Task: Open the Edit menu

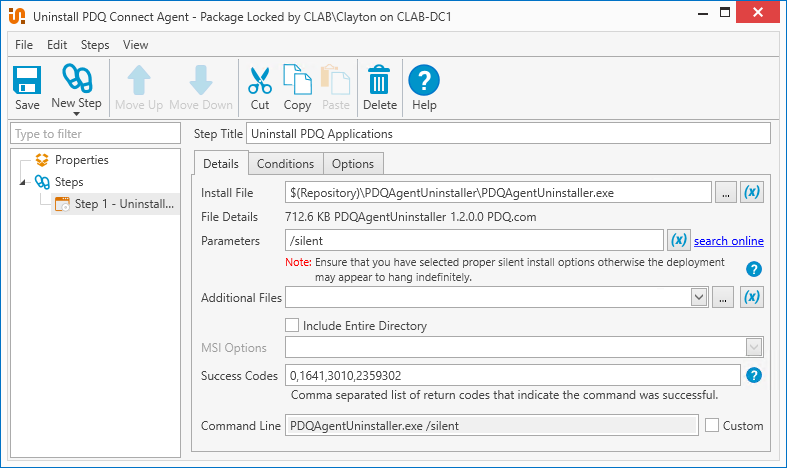Action: coord(57,45)
